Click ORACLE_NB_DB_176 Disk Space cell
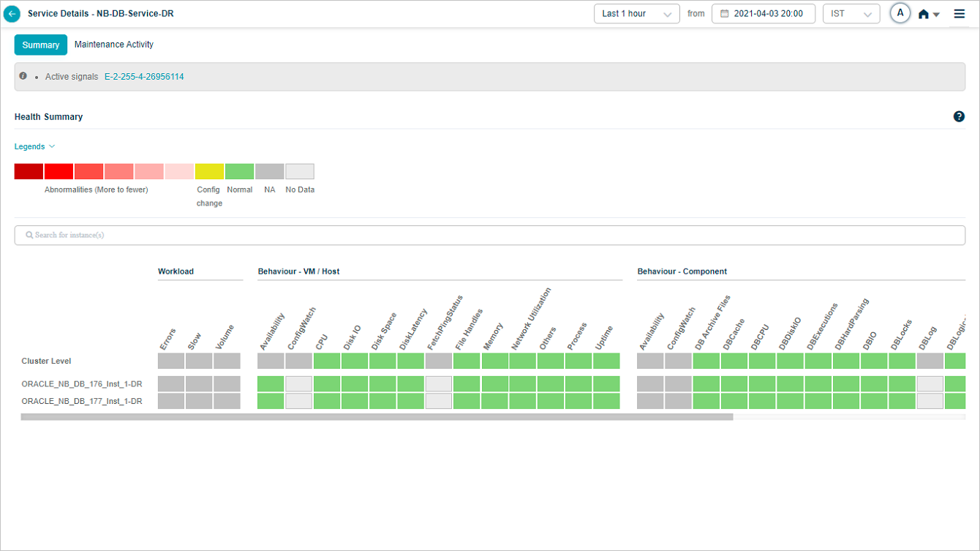 382,384
